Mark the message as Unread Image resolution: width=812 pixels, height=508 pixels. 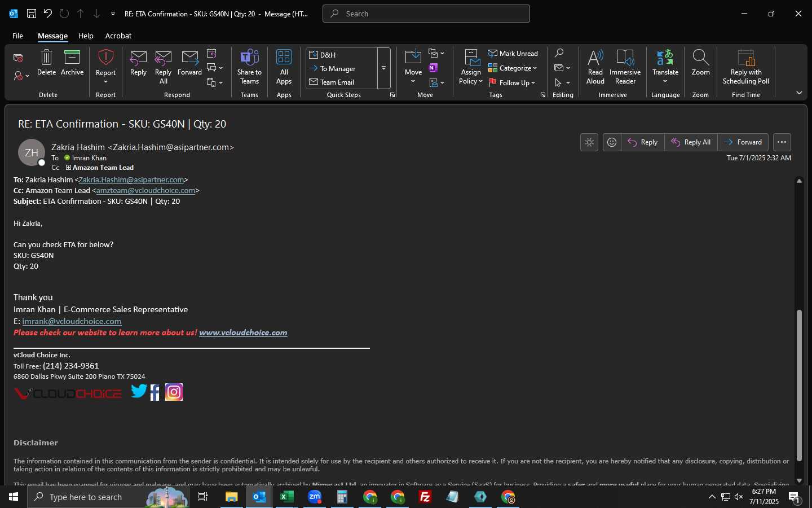click(513, 53)
